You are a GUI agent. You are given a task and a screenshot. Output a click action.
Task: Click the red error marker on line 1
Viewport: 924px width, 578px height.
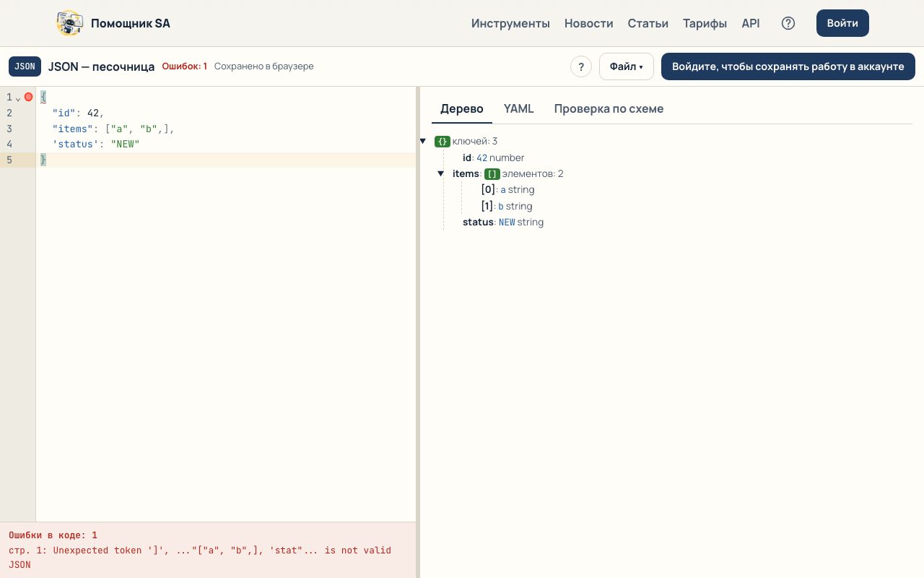pyautogui.click(x=28, y=97)
